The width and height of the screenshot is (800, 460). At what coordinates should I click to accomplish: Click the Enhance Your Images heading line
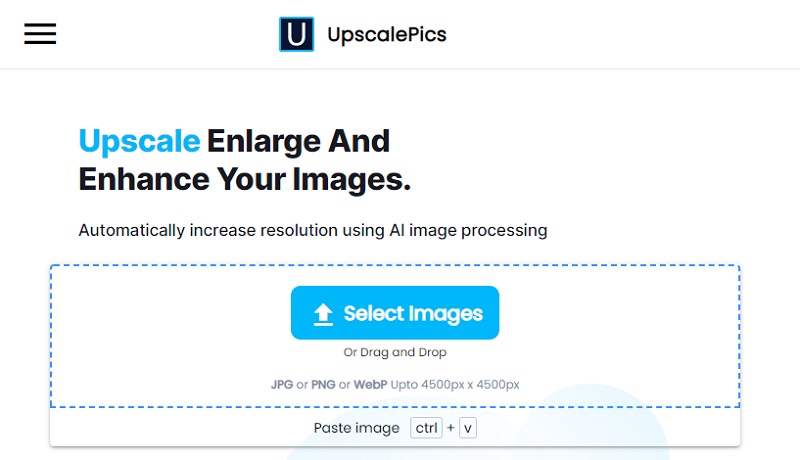tap(245, 179)
